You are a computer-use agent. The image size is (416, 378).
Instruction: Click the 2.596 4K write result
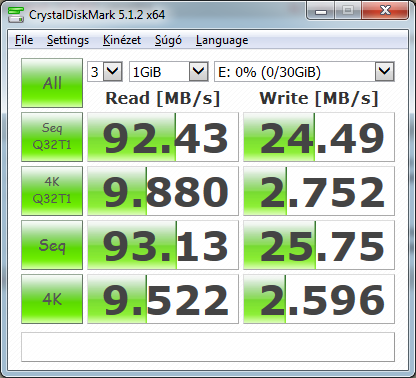(x=319, y=299)
